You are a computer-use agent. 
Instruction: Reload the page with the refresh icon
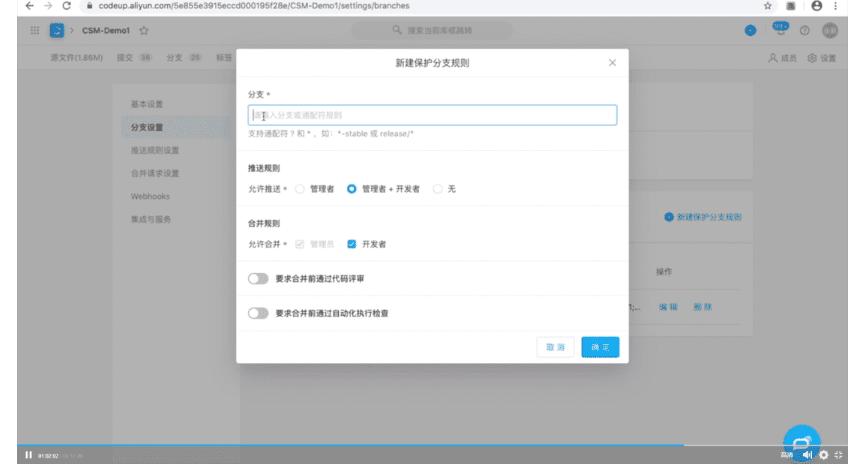66,5
